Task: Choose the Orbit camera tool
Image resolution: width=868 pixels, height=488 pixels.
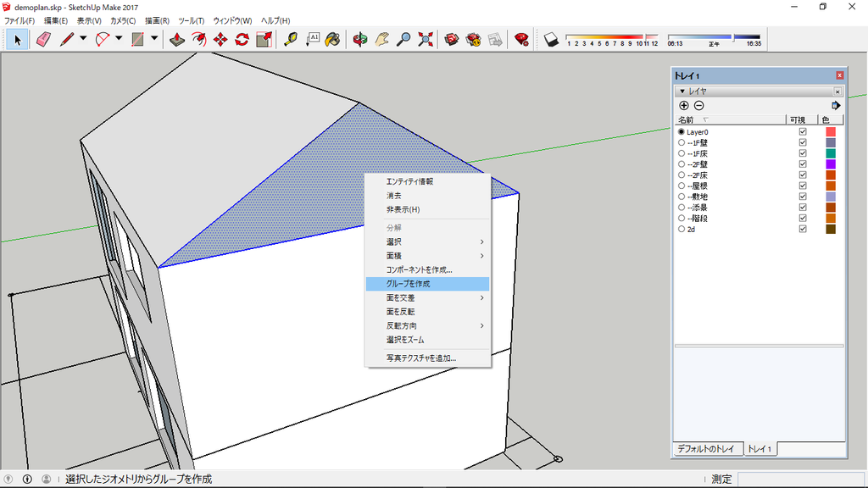Action: [359, 39]
